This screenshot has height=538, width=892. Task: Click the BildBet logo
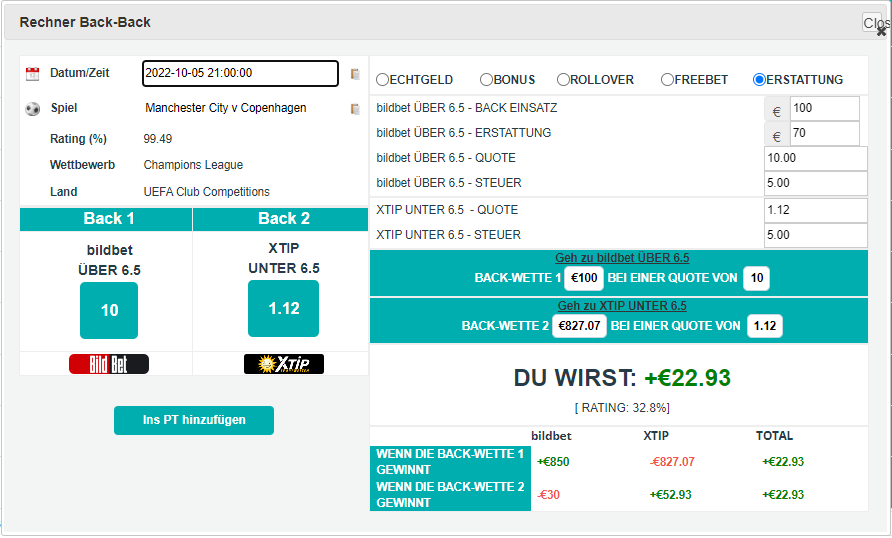pos(109,364)
